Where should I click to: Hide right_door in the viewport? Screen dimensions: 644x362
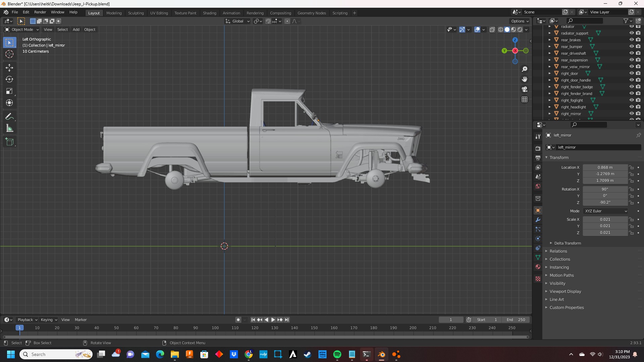[x=631, y=73]
